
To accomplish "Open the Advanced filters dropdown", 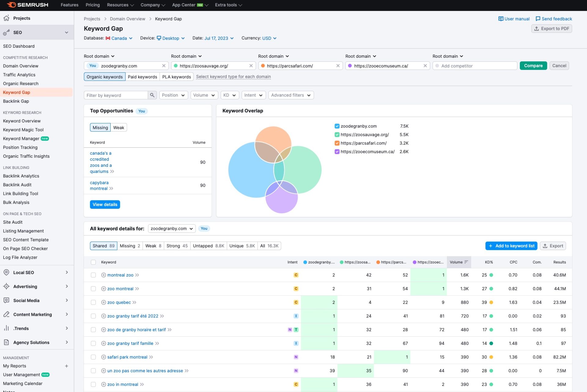I will 291,95.
